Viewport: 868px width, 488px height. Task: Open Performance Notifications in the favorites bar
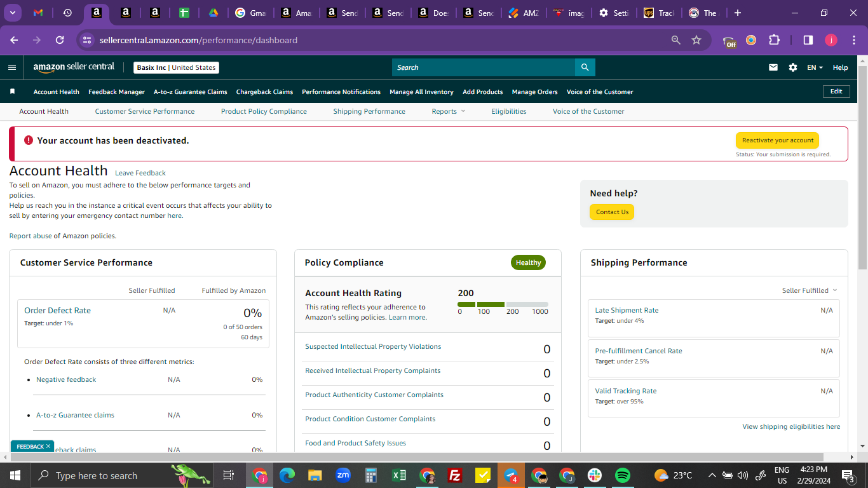coord(341,91)
